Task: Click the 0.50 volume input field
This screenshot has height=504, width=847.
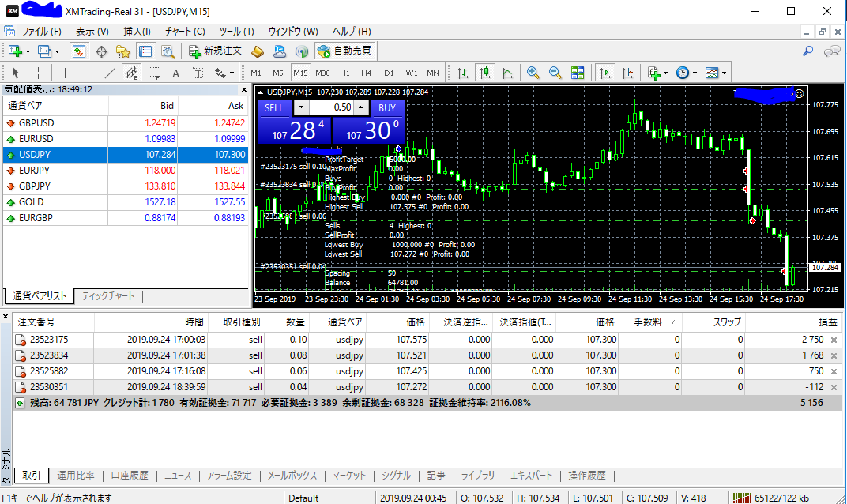Action: pyautogui.click(x=331, y=107)
